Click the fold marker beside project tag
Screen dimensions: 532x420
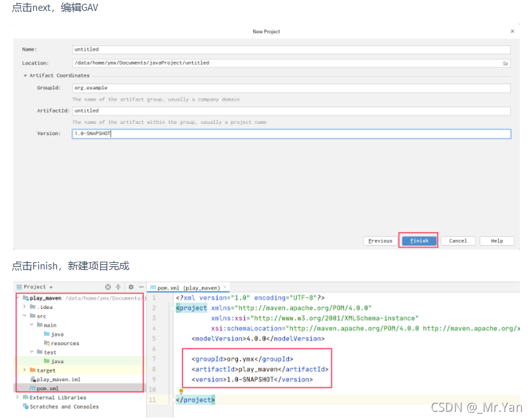173,308
